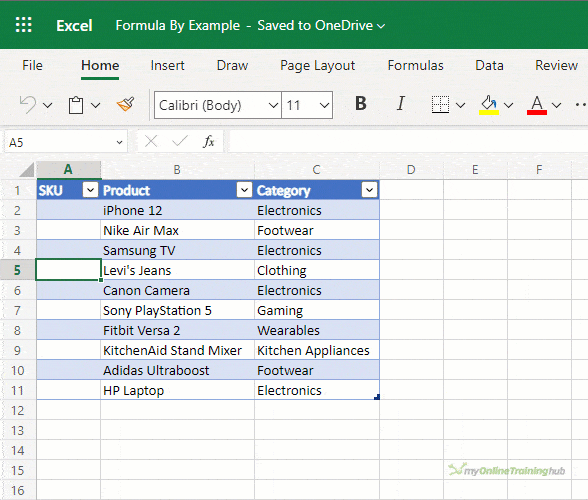588x500 pixels.
Task: Select the Product header cell
Action: [177, 190]
